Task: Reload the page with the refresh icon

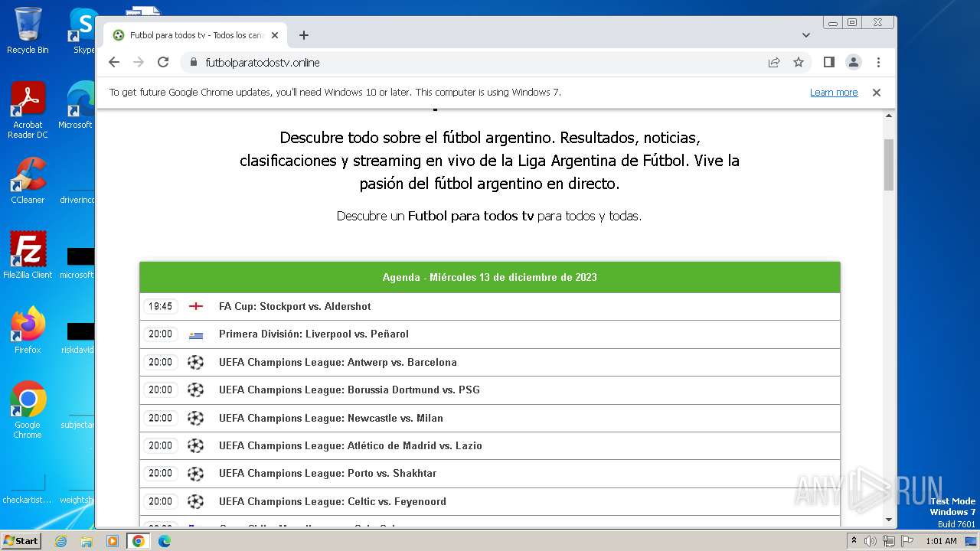Action: (163, 62)
